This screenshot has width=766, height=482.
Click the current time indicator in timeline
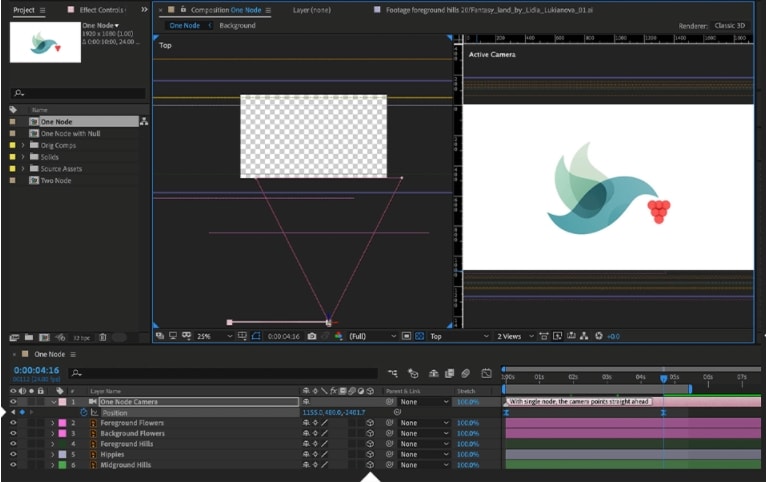point(663,378)
